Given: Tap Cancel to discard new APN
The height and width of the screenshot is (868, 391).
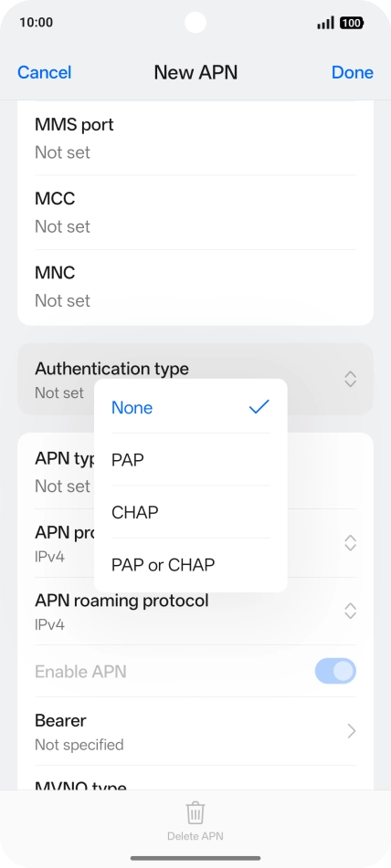Looking at the screenshot, I should click(x=44, y=72).
